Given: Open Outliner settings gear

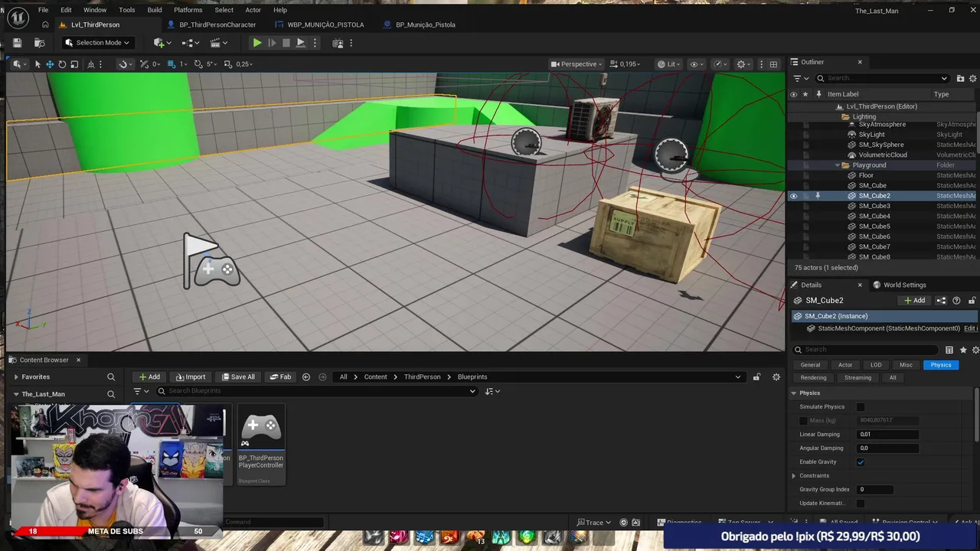Looking at the screenshot, I should 973,78.
